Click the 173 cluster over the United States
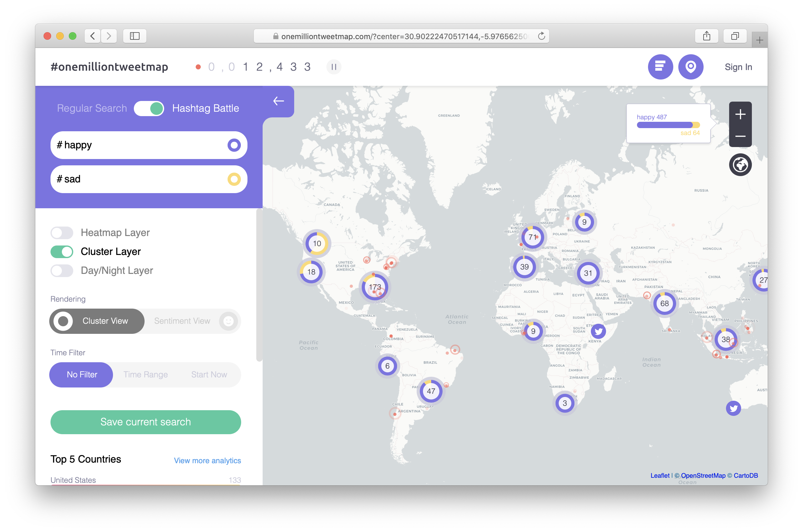 [x=374, y=287]
